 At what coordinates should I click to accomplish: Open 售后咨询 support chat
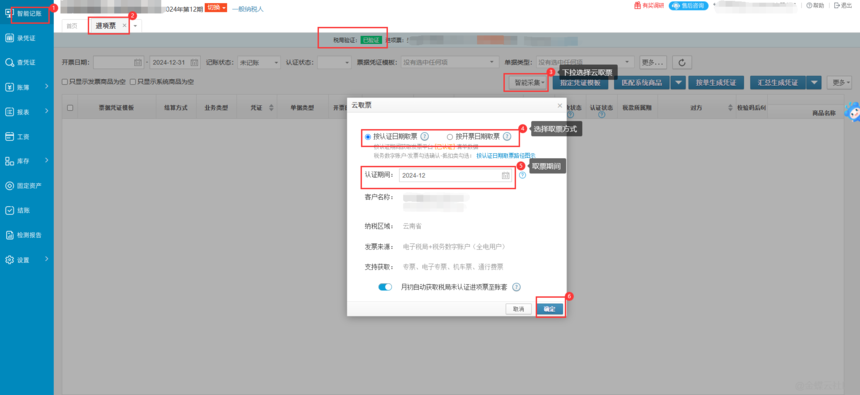[x=688, y=5]
